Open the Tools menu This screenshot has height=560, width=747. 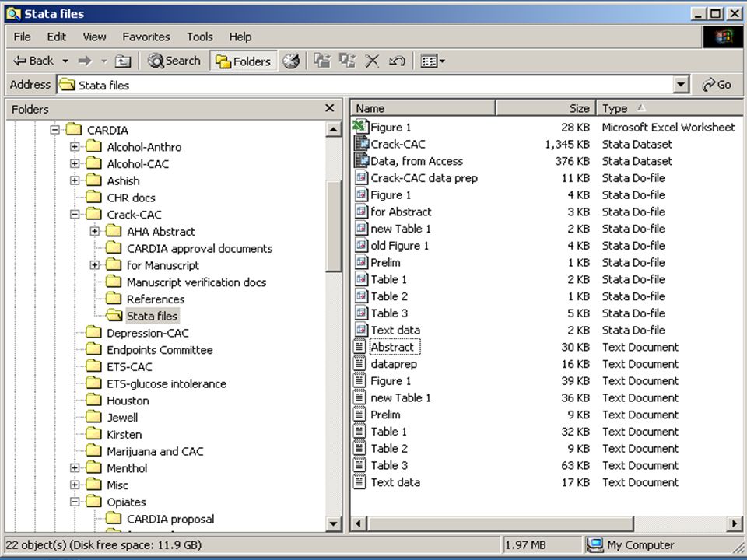[200, 37]
